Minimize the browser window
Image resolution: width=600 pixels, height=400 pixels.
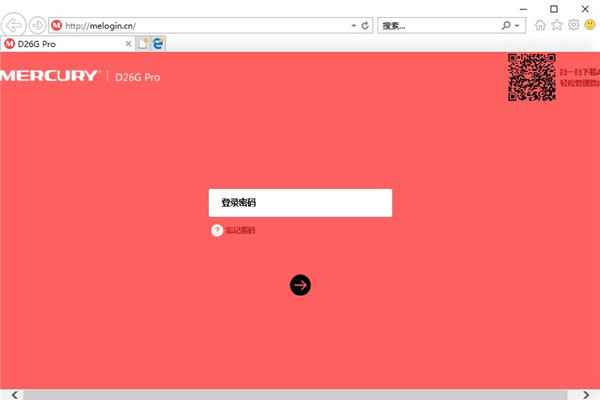tap(523, 9)
